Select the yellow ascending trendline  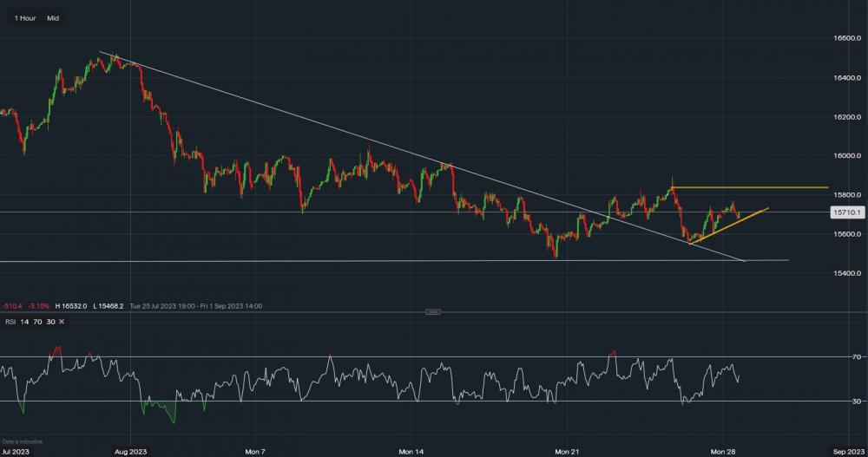(729, 226)
